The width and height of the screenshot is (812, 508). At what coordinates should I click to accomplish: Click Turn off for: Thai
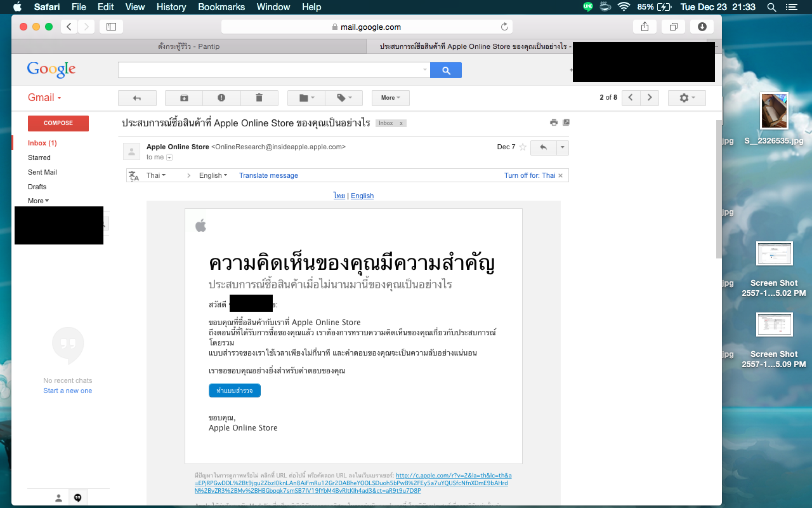pyautogui.click(x=530, y=175)
